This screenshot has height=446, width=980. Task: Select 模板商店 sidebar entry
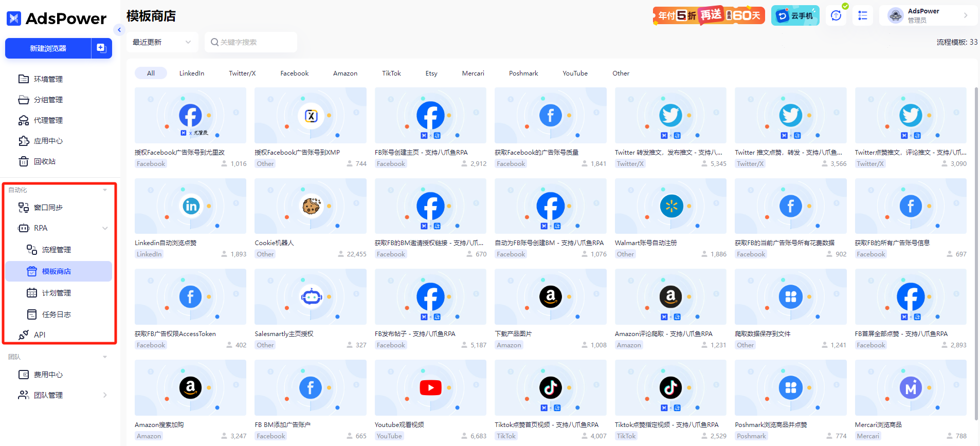click(59, 271)
